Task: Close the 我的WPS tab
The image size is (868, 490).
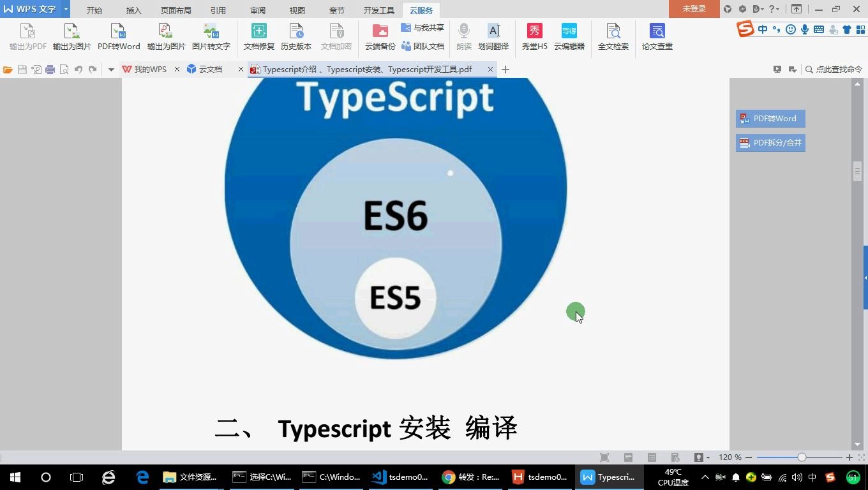Action: tap(177, 70)
